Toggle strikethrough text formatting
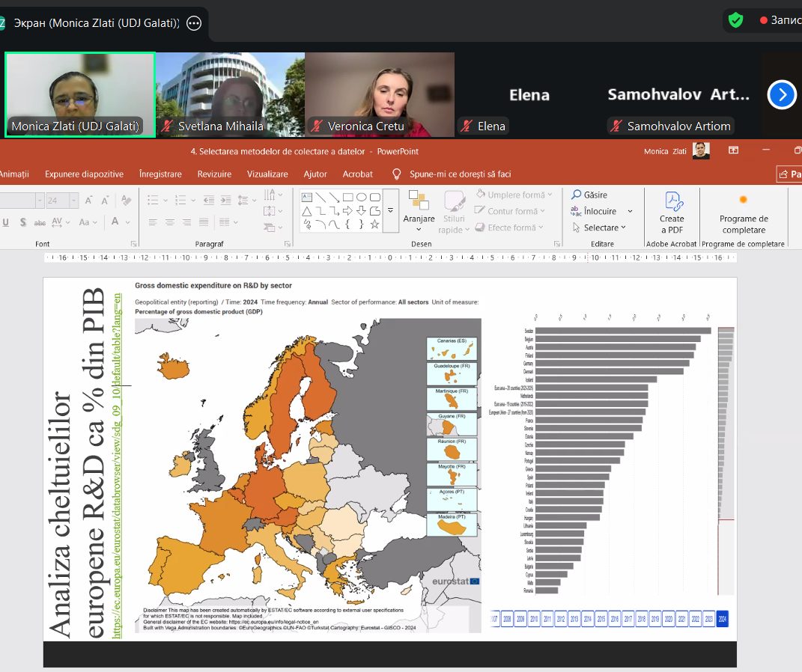Screen dimensions: 802x672 point(40,222)
